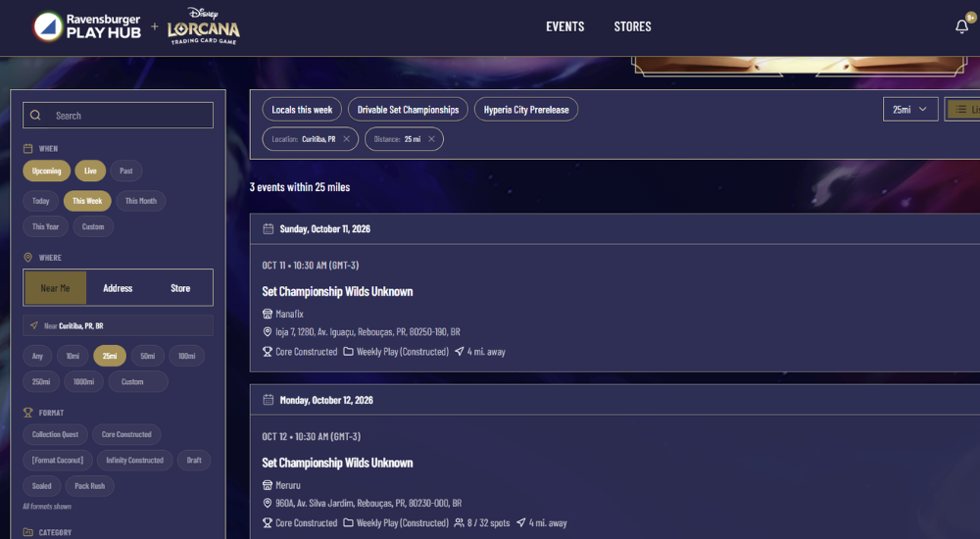This screenshot has width=980, height=539.
Task: Choose the Custom date range chip
Action: coord(93,226)
